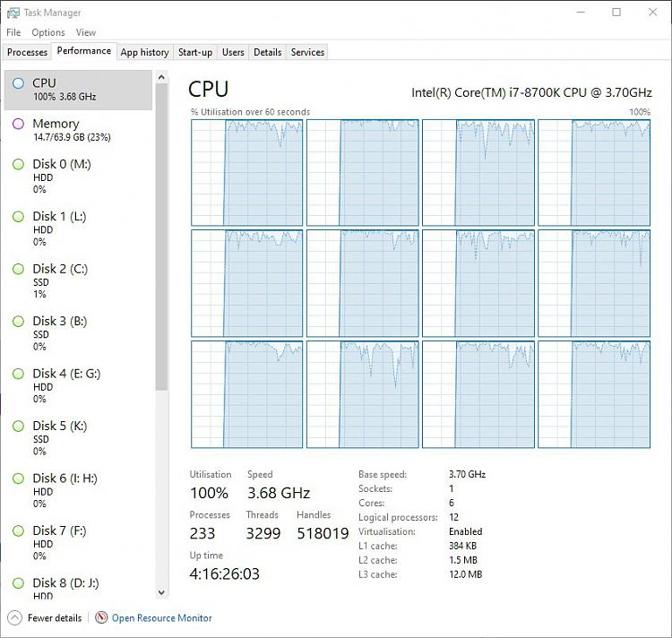Click the Memory purple circle icon
The image size is (672, 638).
[19, 124]
